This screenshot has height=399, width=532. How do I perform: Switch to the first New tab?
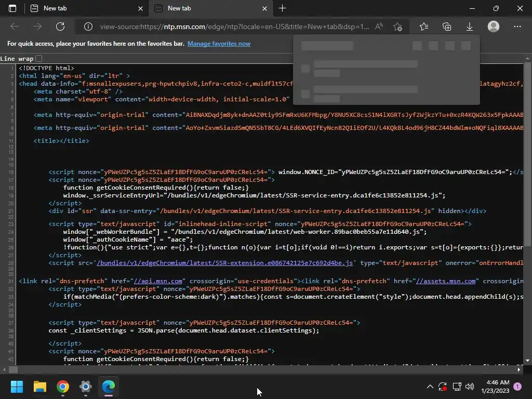(86, 8)
